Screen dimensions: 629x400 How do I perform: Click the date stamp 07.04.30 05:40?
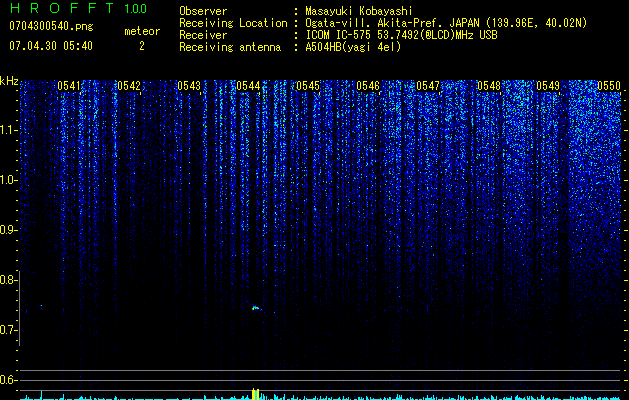click(x=51, y=46)
